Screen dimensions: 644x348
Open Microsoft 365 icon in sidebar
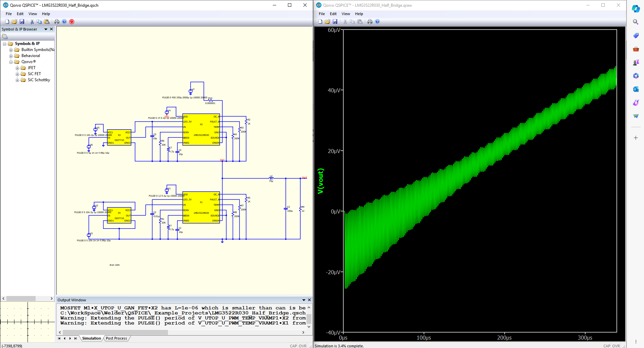coord(636,76)
